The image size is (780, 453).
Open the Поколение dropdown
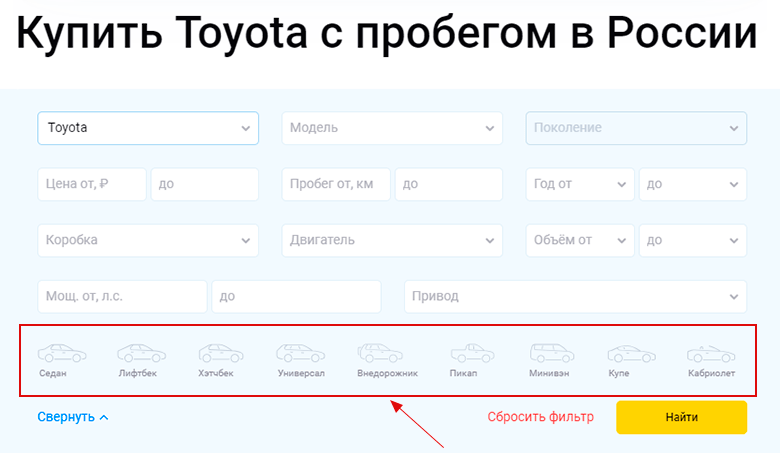(x=636, y=128)
